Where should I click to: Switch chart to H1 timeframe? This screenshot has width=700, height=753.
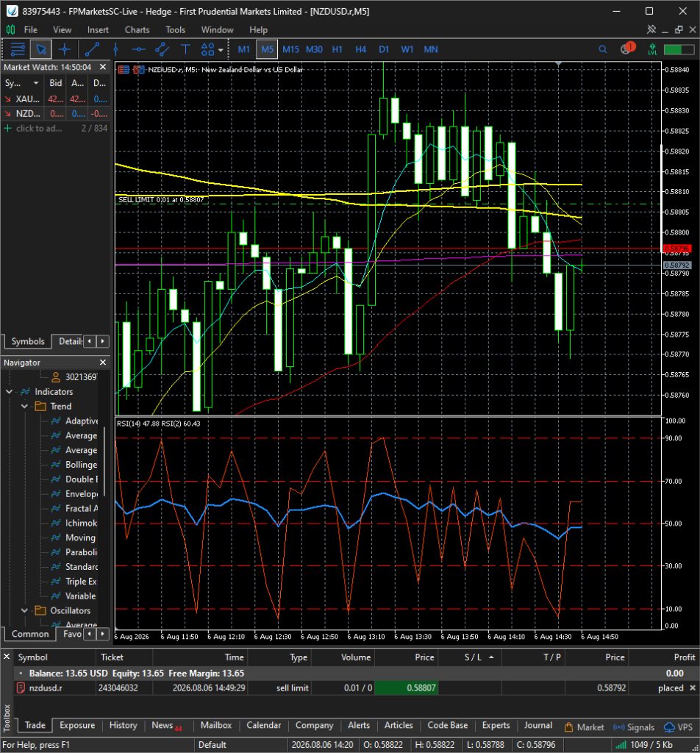(x=337, y=49)
